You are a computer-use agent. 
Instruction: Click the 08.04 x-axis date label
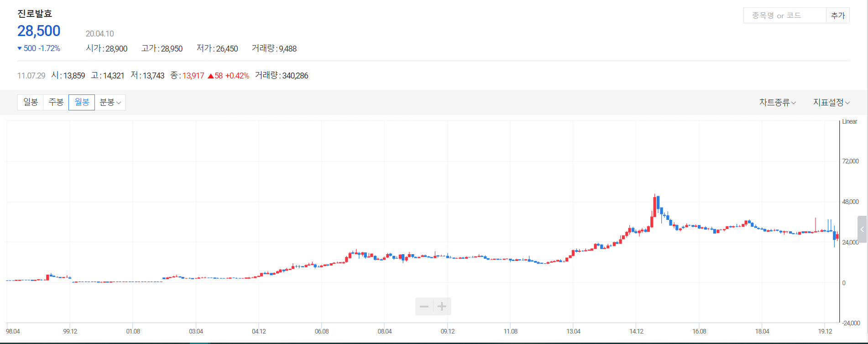384,331
